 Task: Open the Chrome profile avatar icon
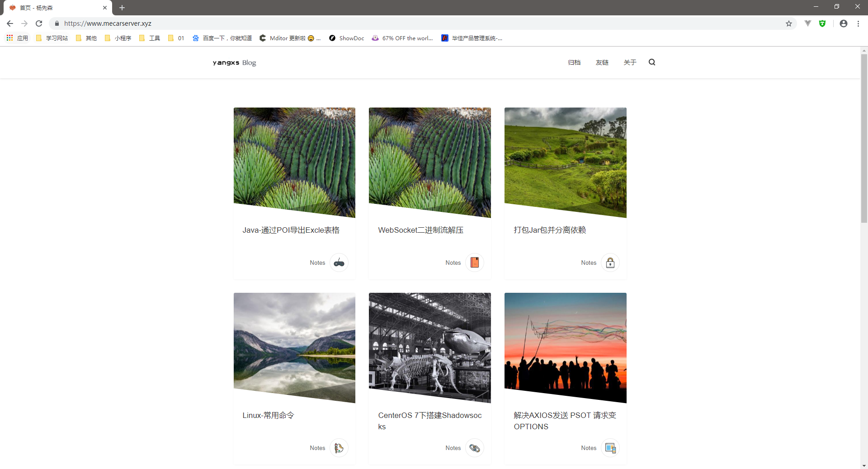coord(844,23)
